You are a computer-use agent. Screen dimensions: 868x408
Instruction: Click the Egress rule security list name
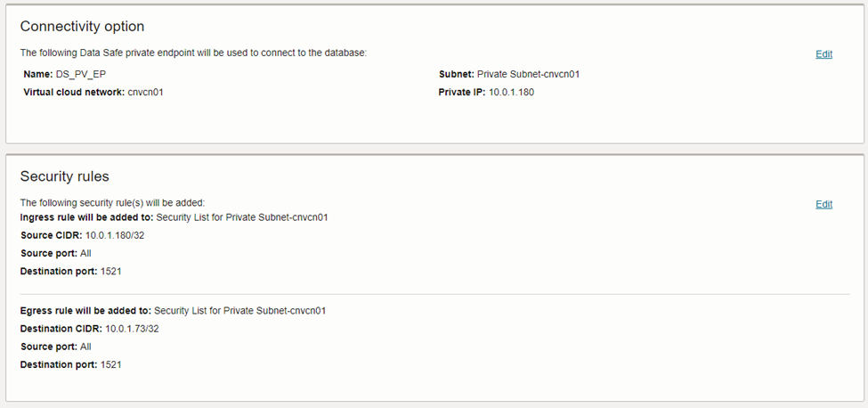pos(239,311)
